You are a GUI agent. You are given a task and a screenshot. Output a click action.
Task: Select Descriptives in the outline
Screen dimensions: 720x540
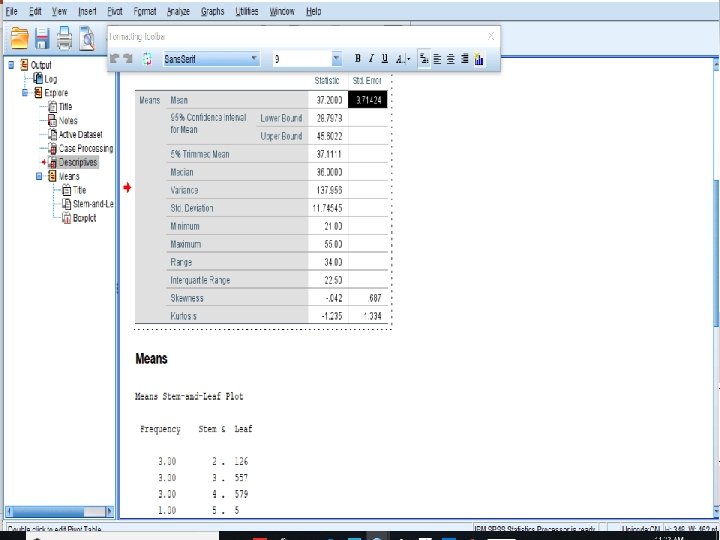[78, 162]
